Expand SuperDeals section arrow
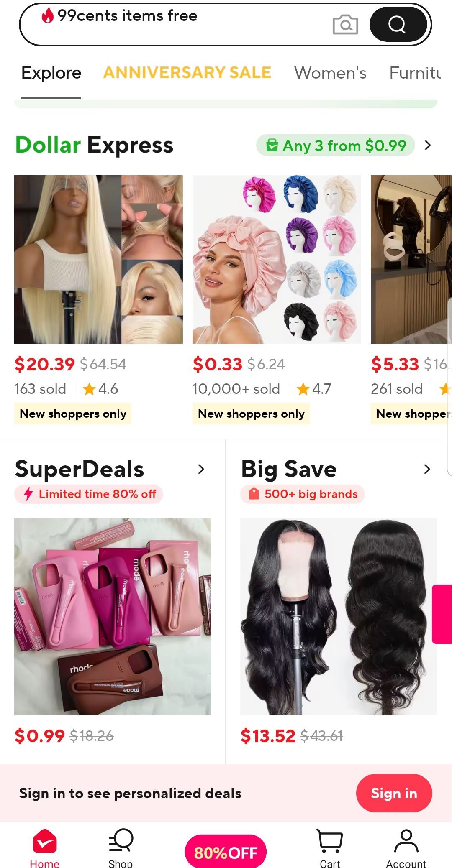The image size is (452, 868). click(201, 469)
